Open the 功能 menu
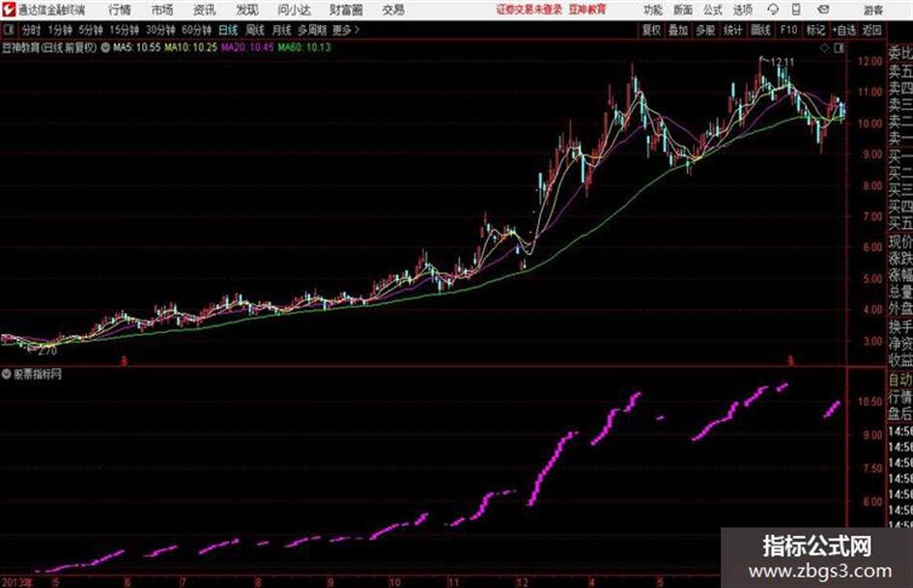This screenshot has width=913, height=588. (x=653, y=10)
